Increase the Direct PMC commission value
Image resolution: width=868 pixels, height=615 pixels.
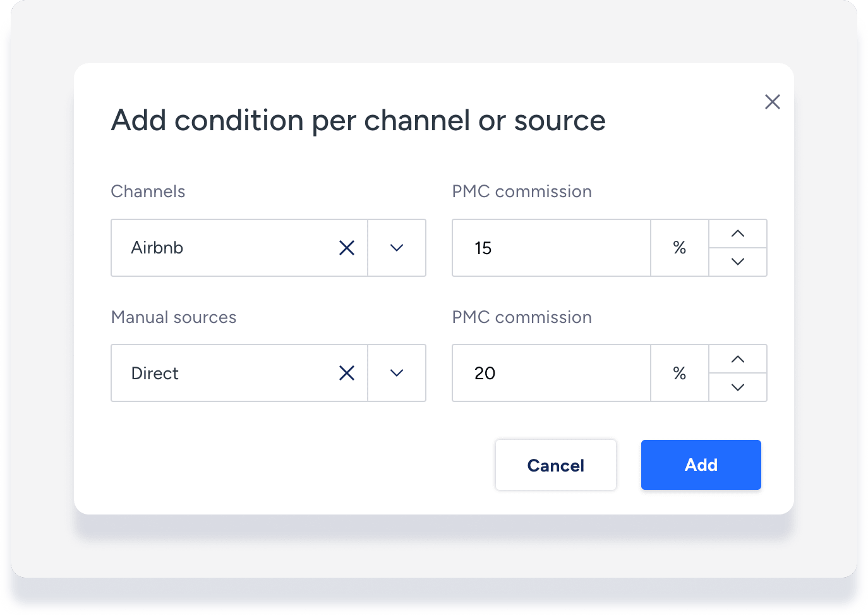737,359
